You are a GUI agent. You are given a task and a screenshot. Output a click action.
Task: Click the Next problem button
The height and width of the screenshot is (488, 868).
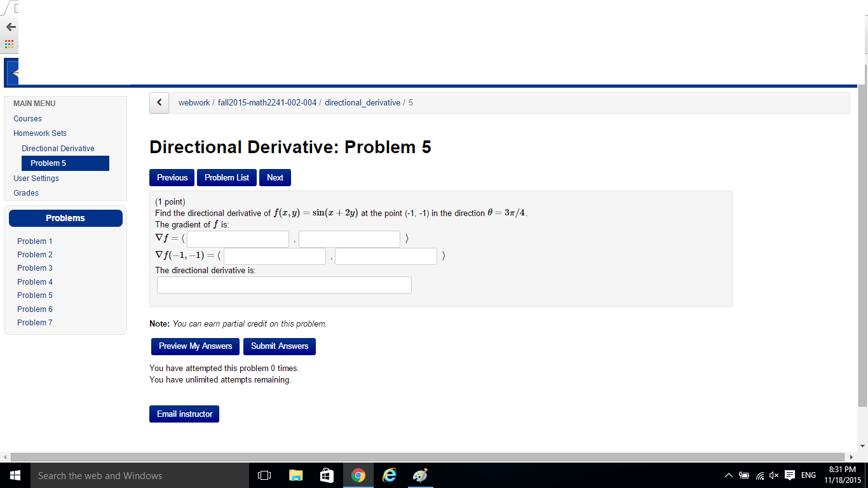point(275,178)
